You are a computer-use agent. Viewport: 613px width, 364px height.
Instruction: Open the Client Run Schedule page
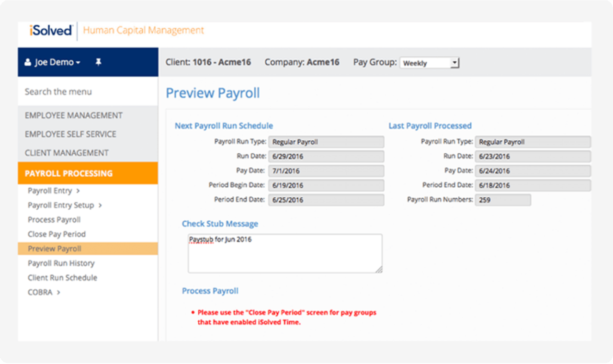click(62, 277)
